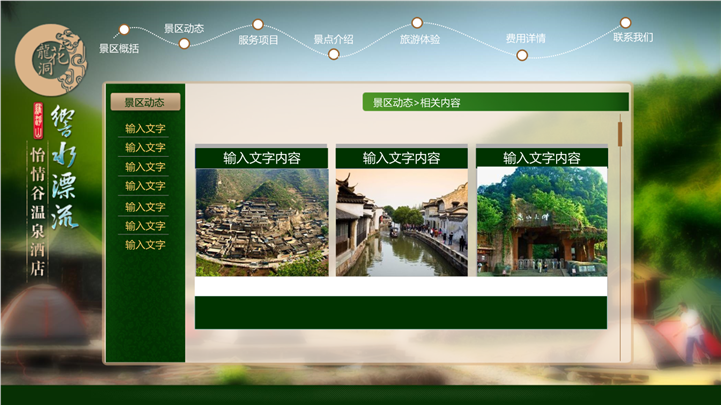Screen dimensions: 721x405
Task: Open the 联系我们 navigation link
Action: click(633, 37)
